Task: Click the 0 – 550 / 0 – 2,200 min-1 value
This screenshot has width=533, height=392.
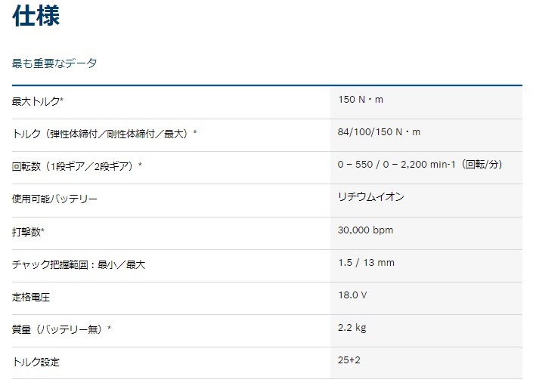Action: pos(420,165)
